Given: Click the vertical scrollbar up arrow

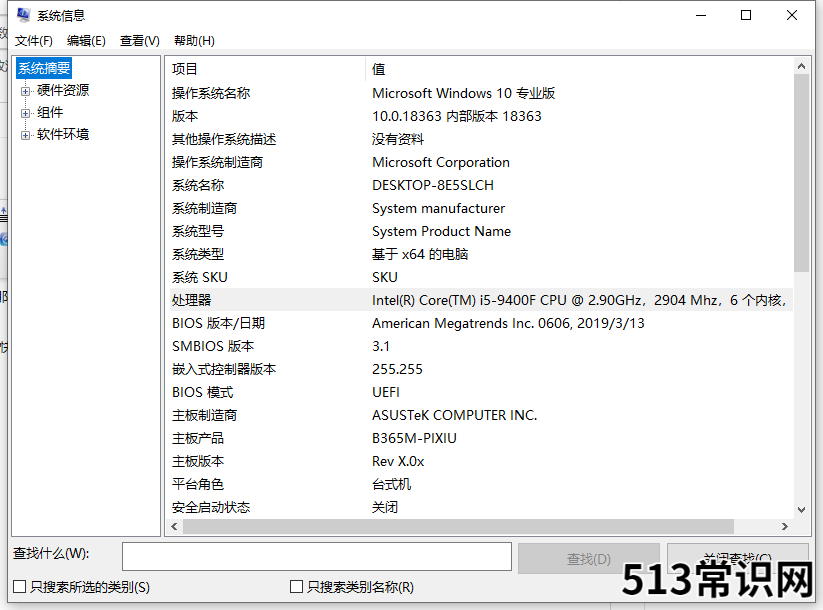Looking at the screenshot, I should 801,66.
